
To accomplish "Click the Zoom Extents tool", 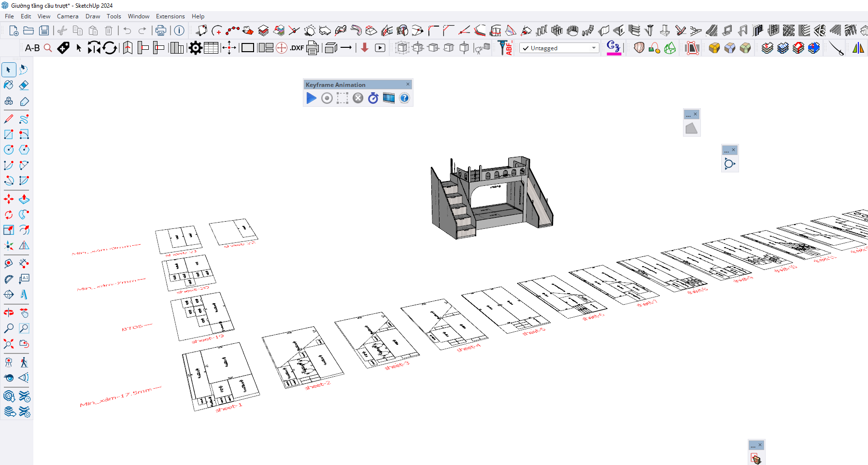I will [9, 344].
